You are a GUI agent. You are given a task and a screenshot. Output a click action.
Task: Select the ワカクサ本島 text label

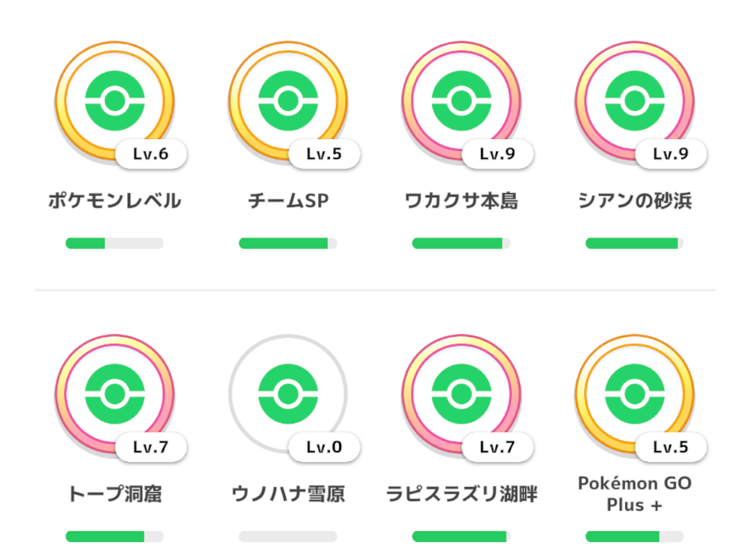462,201
